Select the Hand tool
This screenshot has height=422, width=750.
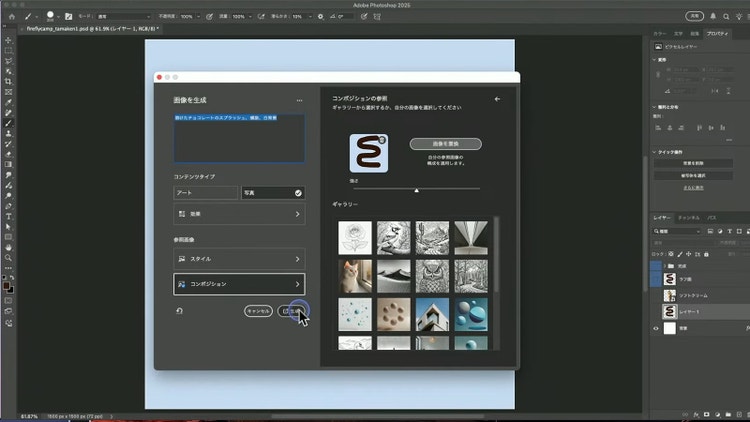tap(8, 247)
